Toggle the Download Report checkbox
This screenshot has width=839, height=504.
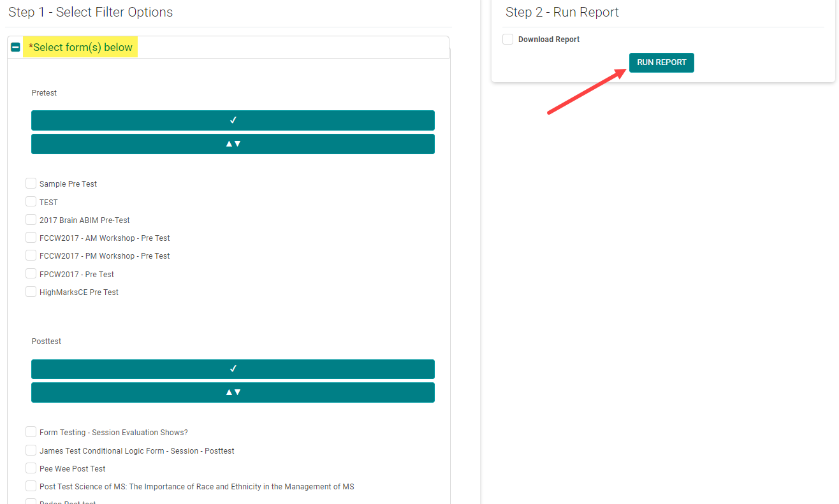(508, 40)
